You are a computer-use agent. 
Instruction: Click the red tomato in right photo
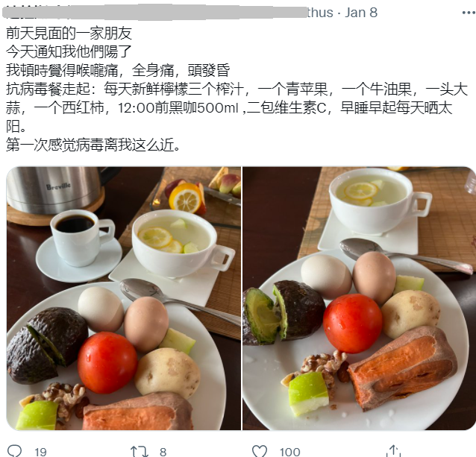tap(352, 324)
